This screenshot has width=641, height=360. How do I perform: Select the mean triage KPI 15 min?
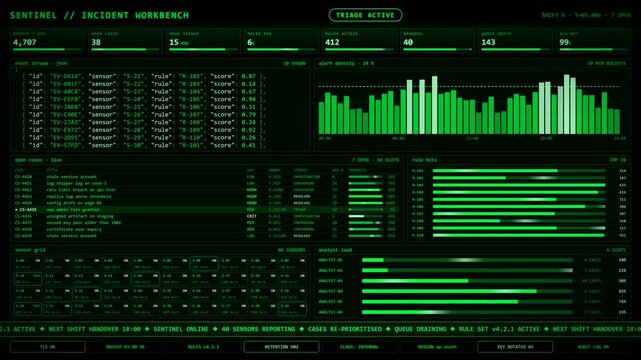(x=204, y=40)
